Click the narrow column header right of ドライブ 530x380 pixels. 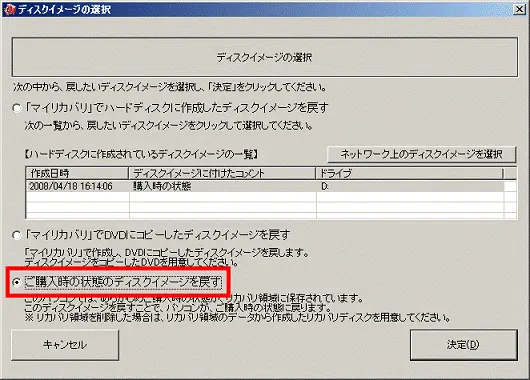pos(510,173)
